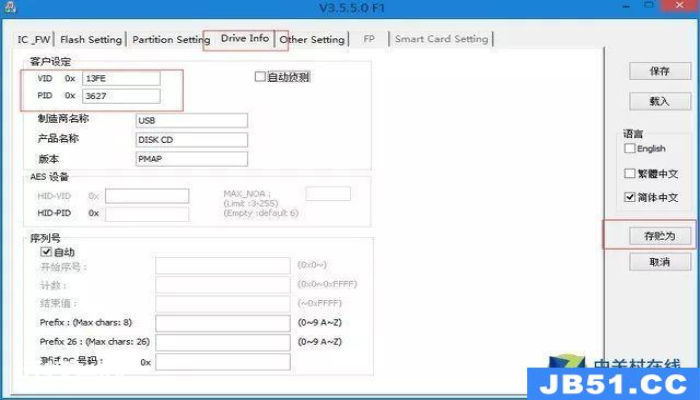
Task: Click the Prefix 26 input field
Action: 223,342
